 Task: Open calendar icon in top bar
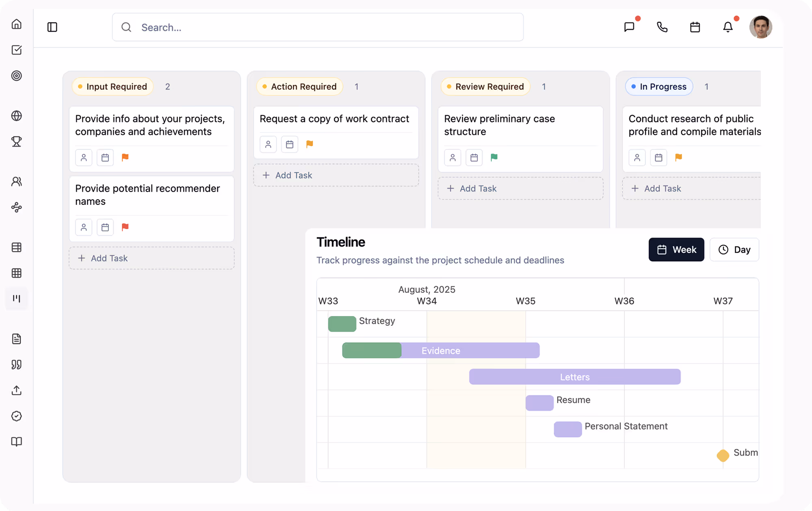pos(695,27)
